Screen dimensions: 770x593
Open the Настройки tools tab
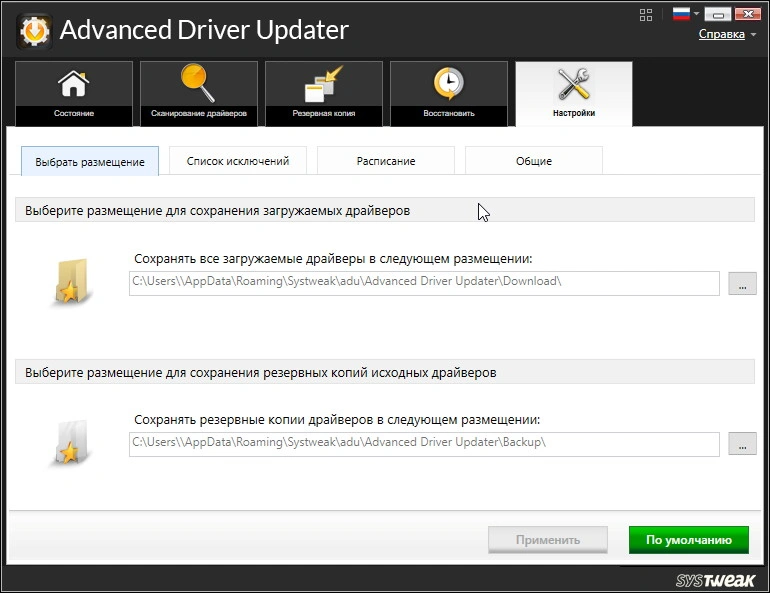[574, 93]
